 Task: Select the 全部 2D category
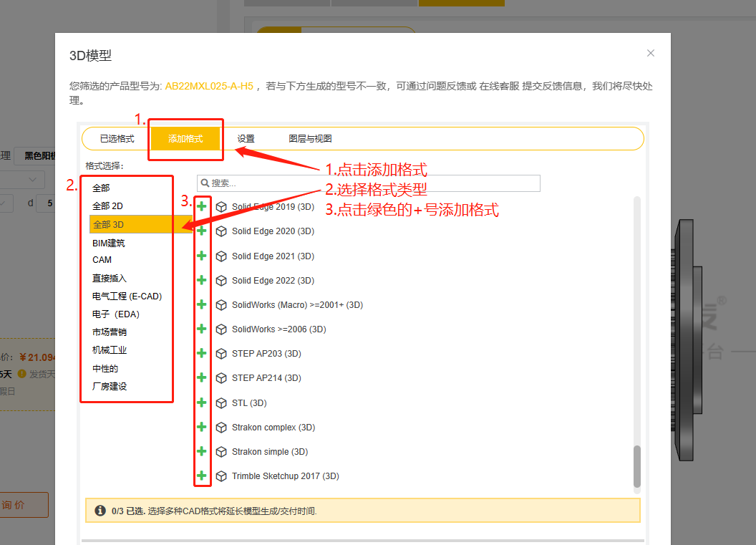[x=106, y=206]
